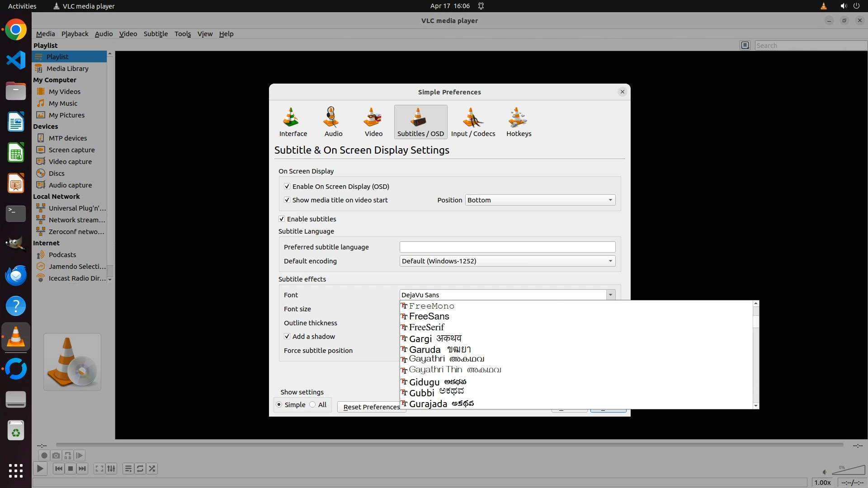The image size is (868, 488).
Task: Select the All settings radio button
Action: [313, 404]
